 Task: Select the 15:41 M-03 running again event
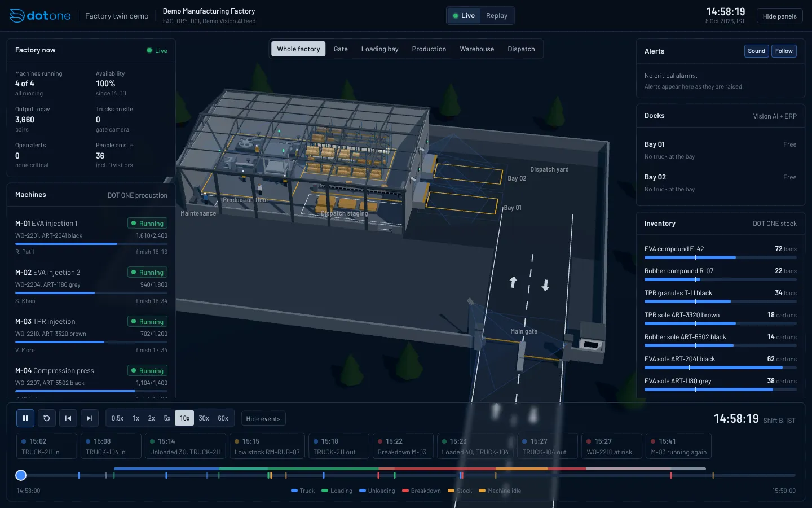pos(678,446)
